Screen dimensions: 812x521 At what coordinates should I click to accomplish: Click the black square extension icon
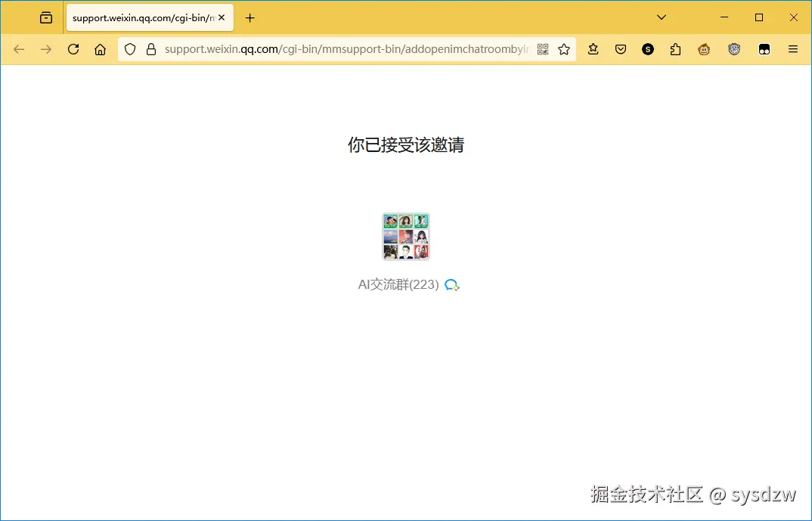[764, 49]
